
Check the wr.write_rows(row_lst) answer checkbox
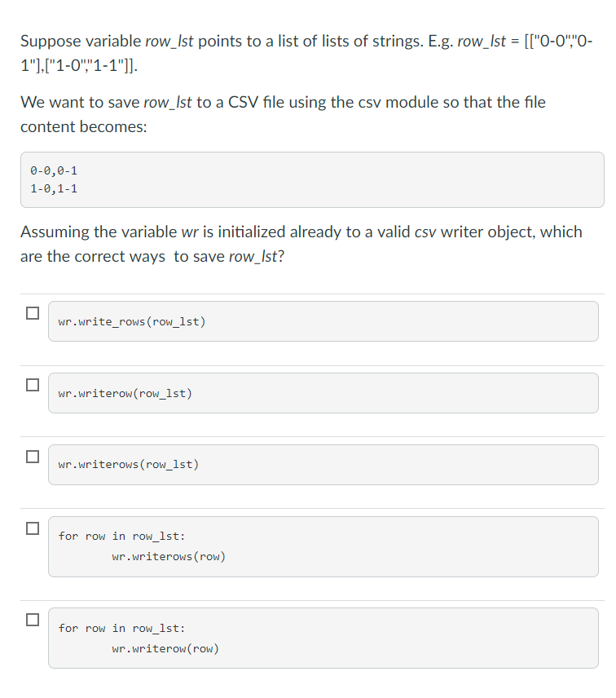pos(32,311)
